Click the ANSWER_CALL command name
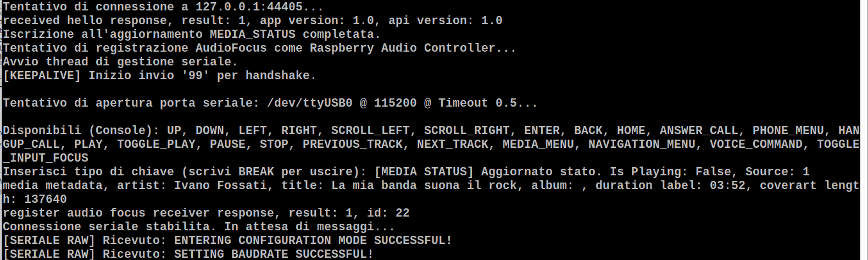This screenshot has width=868, height=260. pos(699,130)
